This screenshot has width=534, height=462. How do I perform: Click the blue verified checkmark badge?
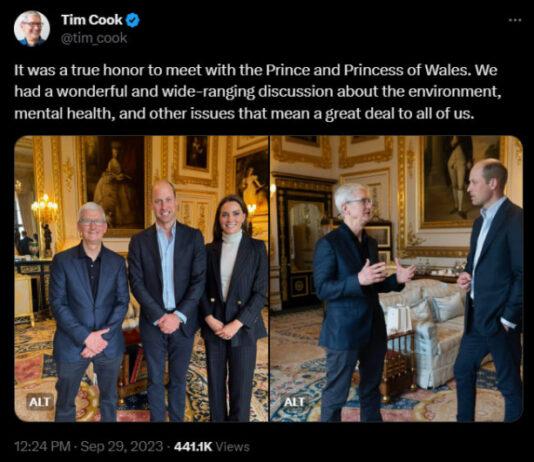pos(132,20)
